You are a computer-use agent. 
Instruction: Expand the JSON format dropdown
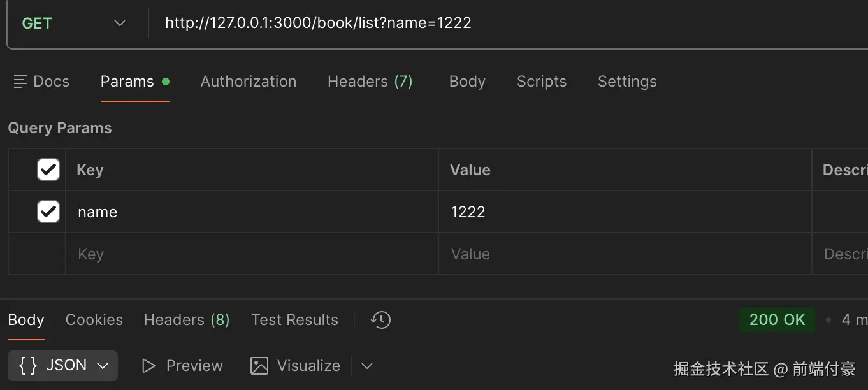pos(103,366)
